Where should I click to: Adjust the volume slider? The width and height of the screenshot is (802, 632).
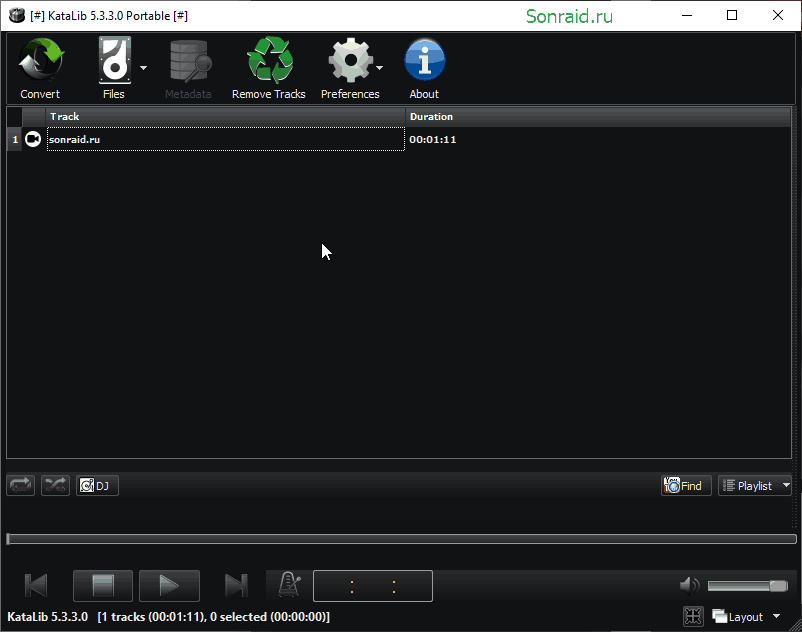point(747,586)
